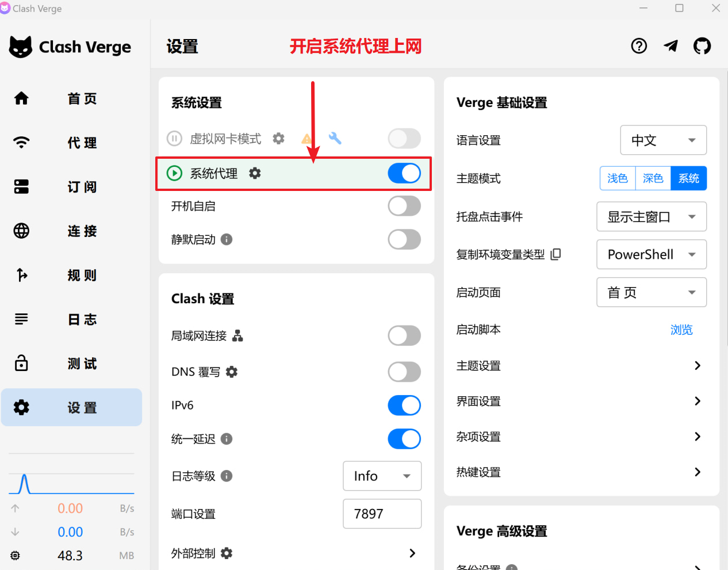Screen dimensions: 728x570
Task: Open the GitHub repository icon
Action: pyautogui.click(x=702, y=46)
